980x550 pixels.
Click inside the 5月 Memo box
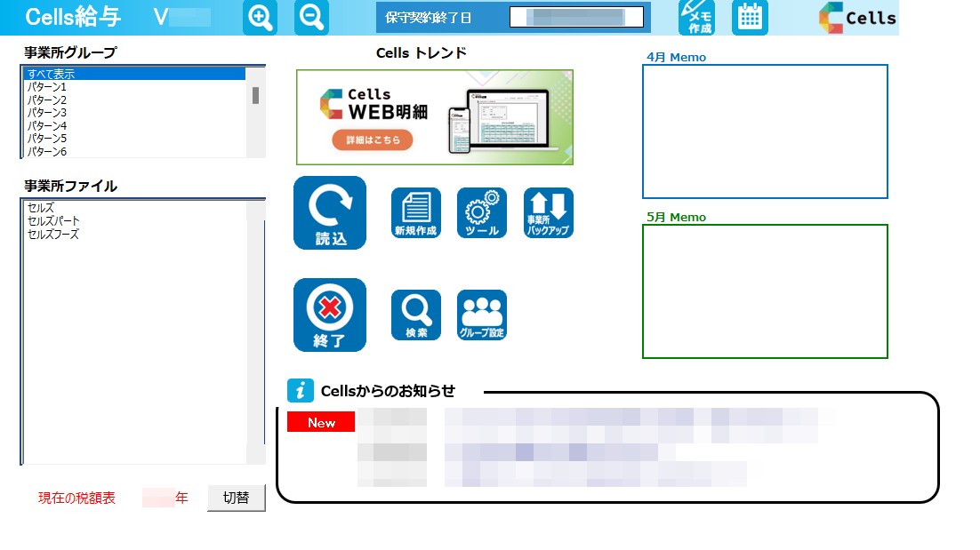(765, 291)
